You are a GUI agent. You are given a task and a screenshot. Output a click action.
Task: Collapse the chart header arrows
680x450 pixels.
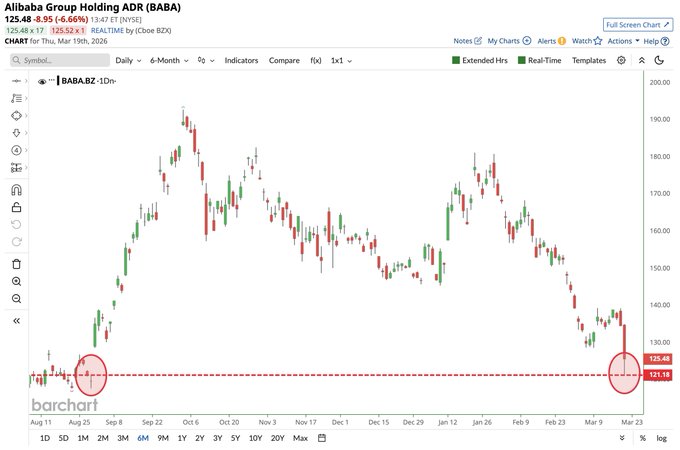pos(641,60)
